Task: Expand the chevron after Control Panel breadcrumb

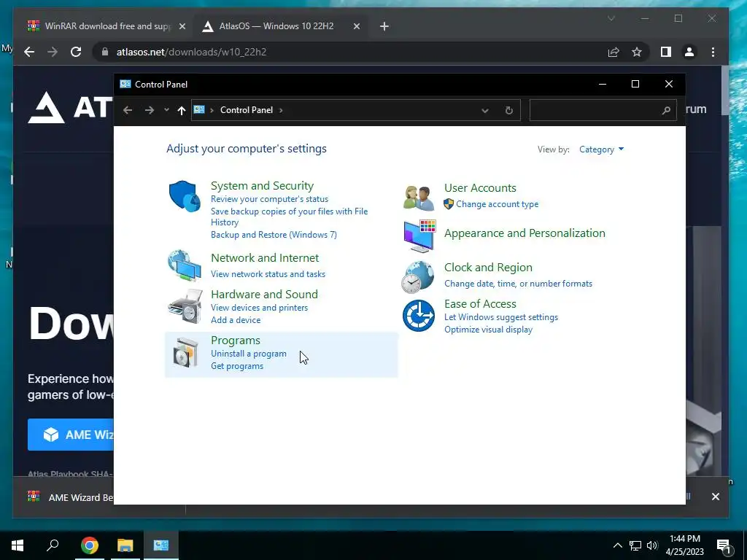Action: click(281, 110)
